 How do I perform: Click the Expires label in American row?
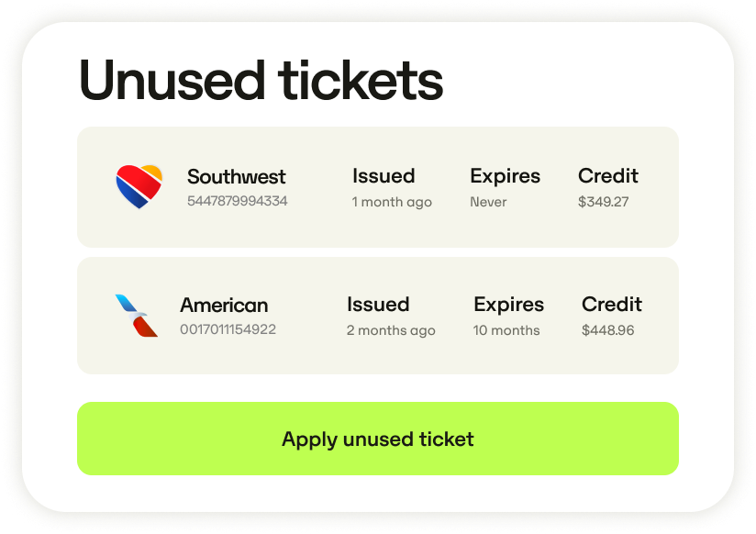point(508,305)
